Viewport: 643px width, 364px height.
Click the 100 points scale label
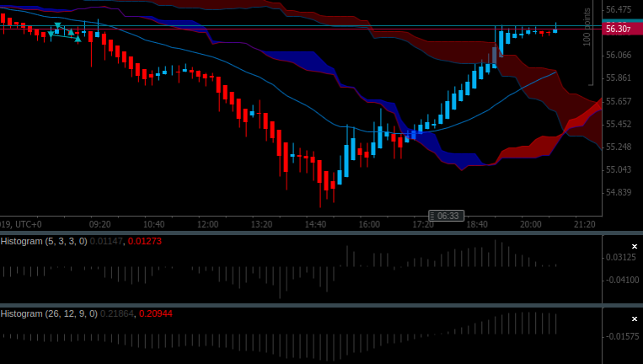[x=587, y=27]
